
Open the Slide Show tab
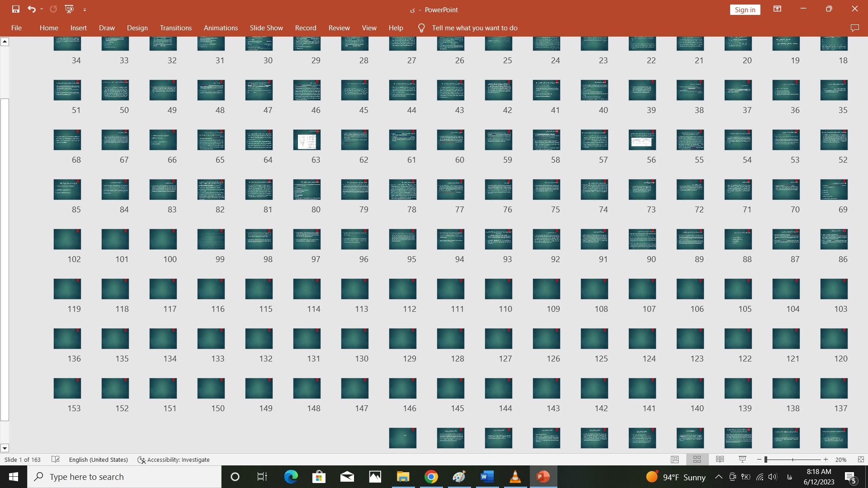pyautogui.click(x=266, y=28)
